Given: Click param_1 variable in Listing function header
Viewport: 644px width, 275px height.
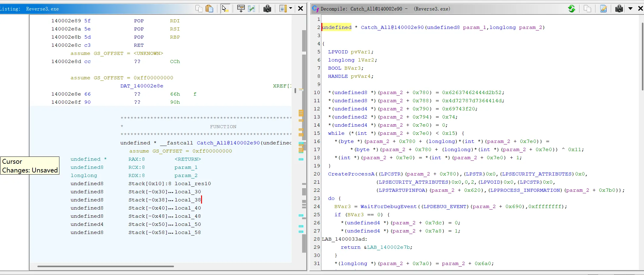Looking at the screenshot, I should 186,167.
